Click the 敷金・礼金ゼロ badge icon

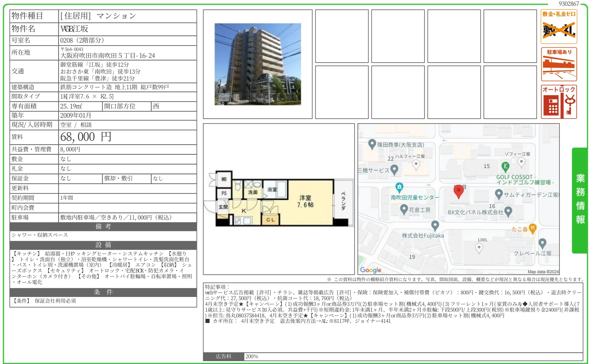click(558, 26)
